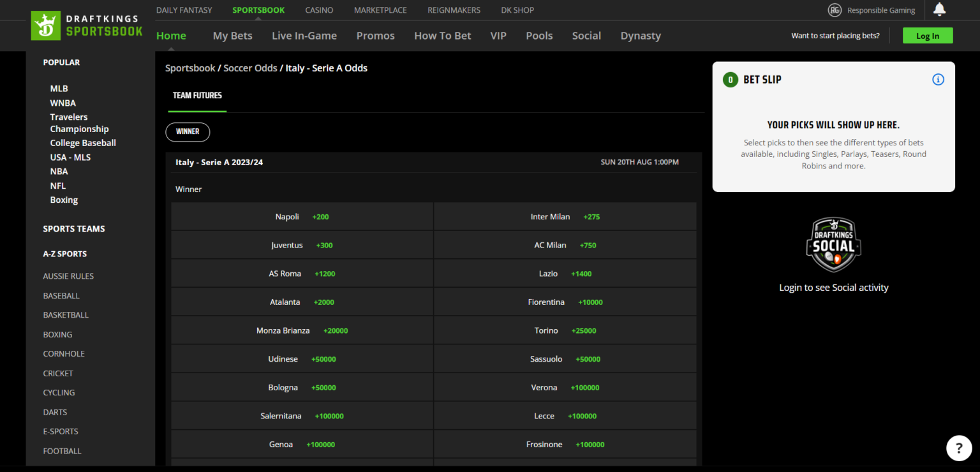Open How To Bet guide
Viewport: 980px width, 472px height.
(442, 36)
